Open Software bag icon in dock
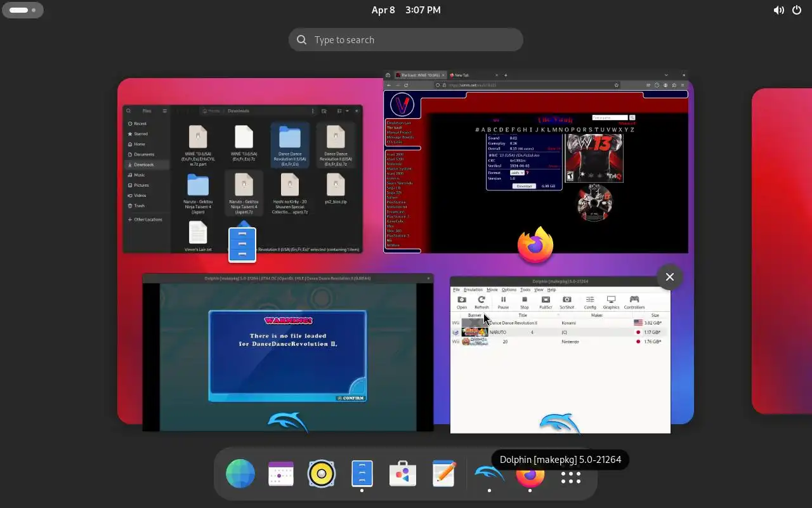Viewport: 812px width, 508px height. (403, 474)
